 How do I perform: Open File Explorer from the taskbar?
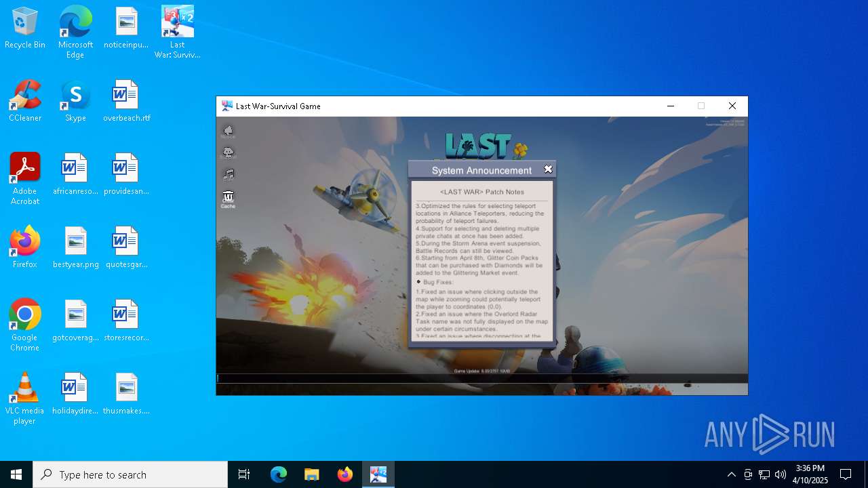pyautogui.click(x=311, y=474)
